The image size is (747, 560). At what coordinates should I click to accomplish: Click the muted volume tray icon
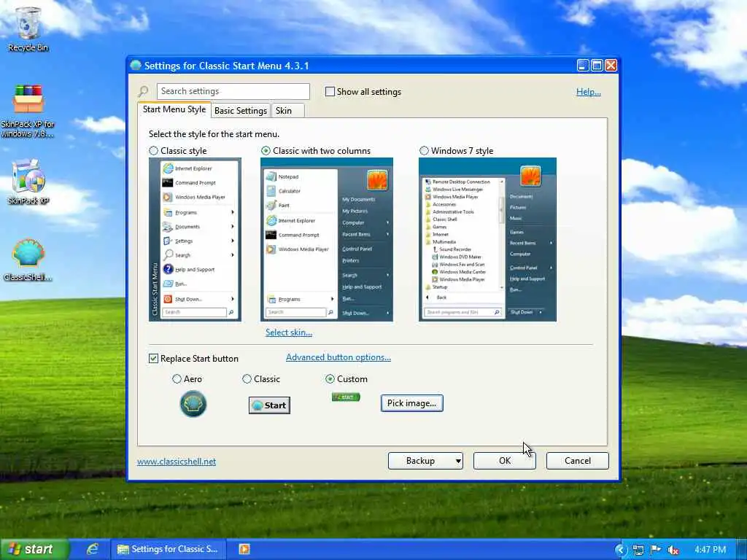[673, 550]
